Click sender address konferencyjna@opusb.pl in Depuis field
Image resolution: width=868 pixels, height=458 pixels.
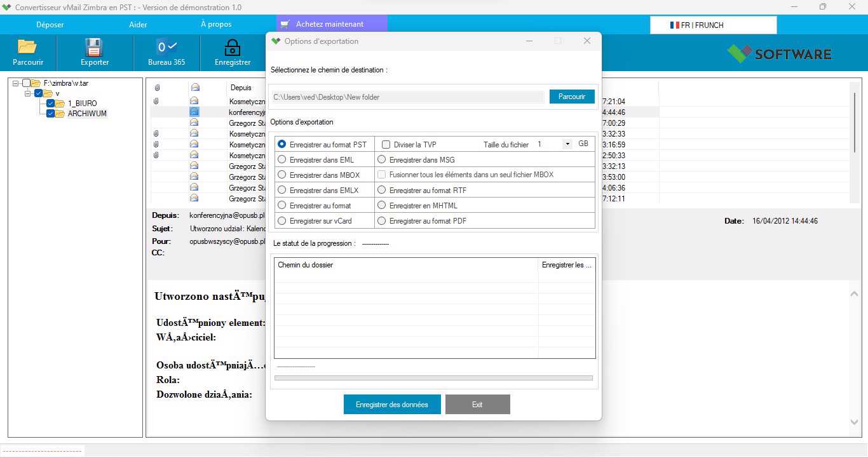coord(227,215)
